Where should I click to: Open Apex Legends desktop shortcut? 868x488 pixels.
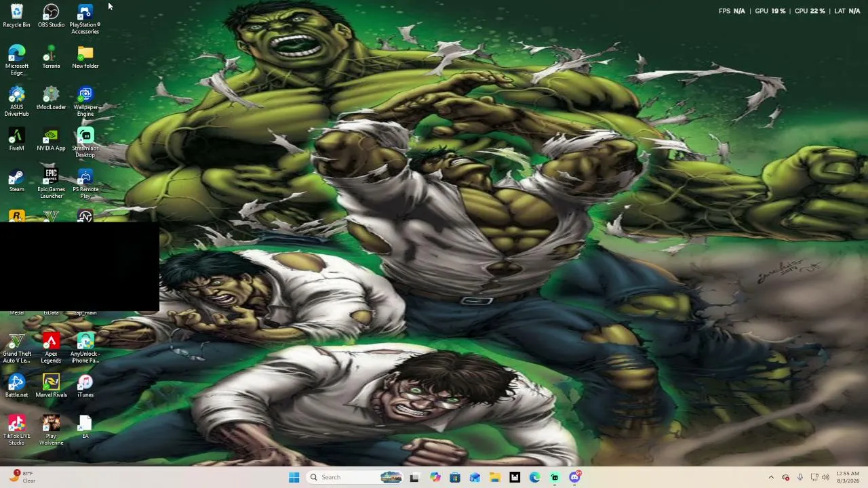(x=51, y=348)
